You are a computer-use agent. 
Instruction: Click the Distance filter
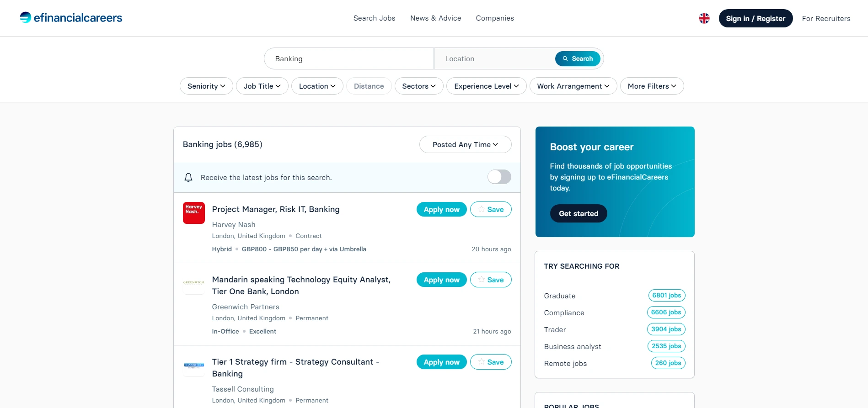[369, 86]
